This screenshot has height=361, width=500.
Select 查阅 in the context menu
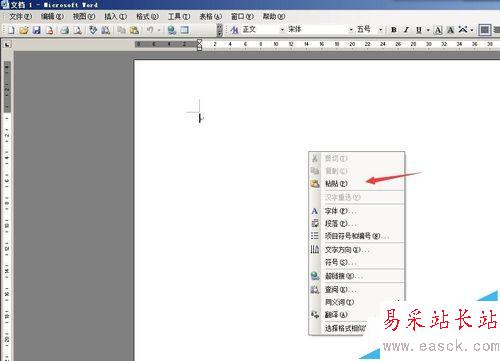point(357,290)
